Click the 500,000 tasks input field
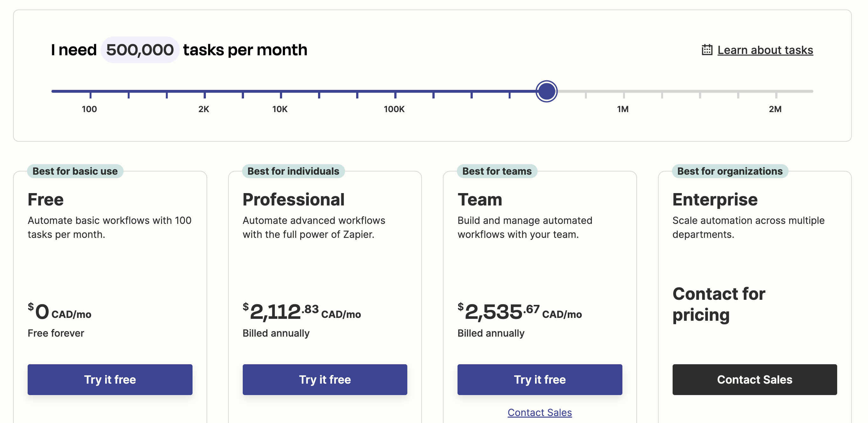Screen dimensions: 868x423 [140, 50]
